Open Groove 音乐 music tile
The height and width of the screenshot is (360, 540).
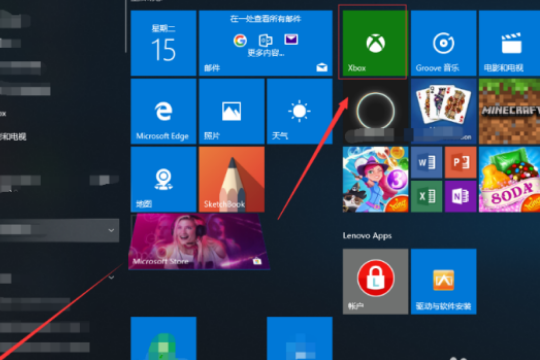pos(443,43)
